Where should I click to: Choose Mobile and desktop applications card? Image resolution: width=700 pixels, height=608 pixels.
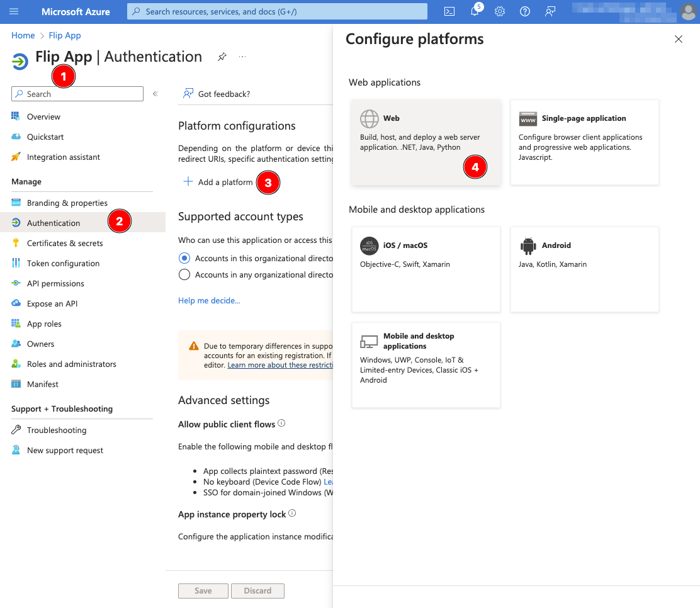coord(426,365)
